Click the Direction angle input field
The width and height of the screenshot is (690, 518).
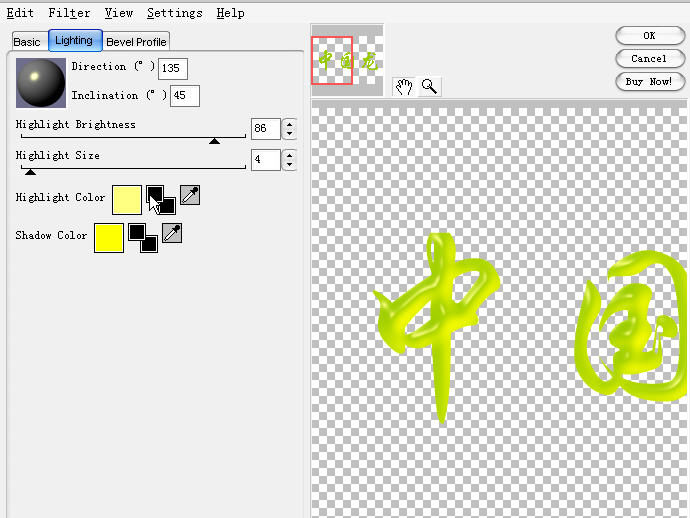click(x=173, y=68)
